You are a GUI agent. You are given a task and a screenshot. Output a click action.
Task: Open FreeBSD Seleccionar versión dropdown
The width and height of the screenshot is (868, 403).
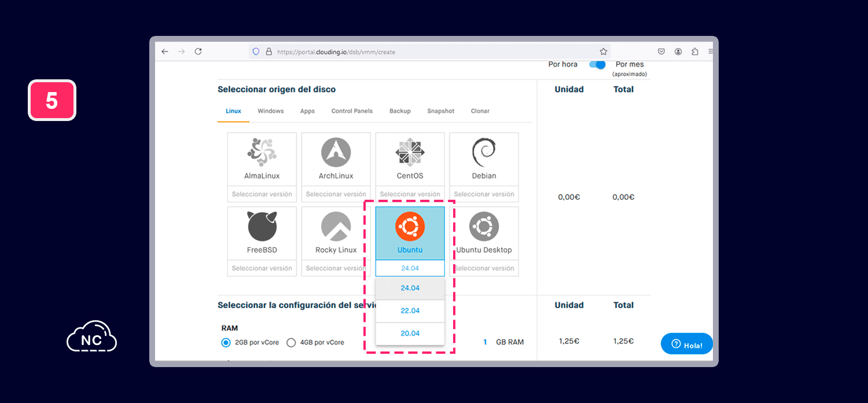point(262,268)
